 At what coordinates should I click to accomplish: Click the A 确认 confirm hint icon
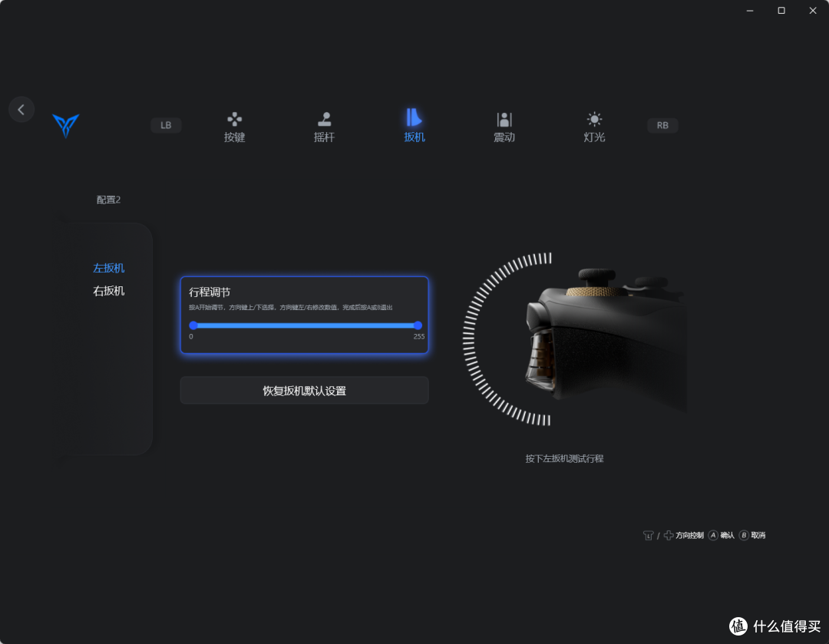pyautogui.click(x=713, y=535)
